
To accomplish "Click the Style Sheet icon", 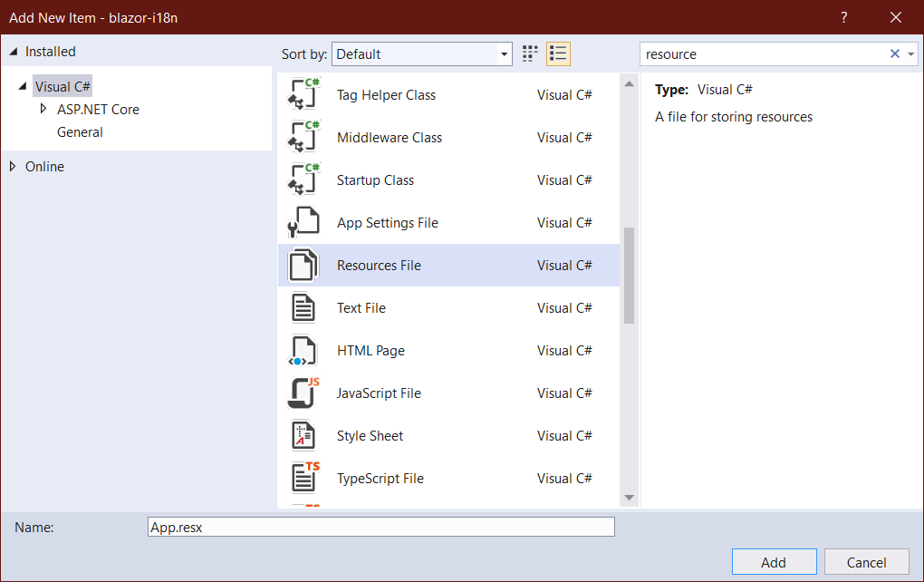I will (x=303, y=436).
